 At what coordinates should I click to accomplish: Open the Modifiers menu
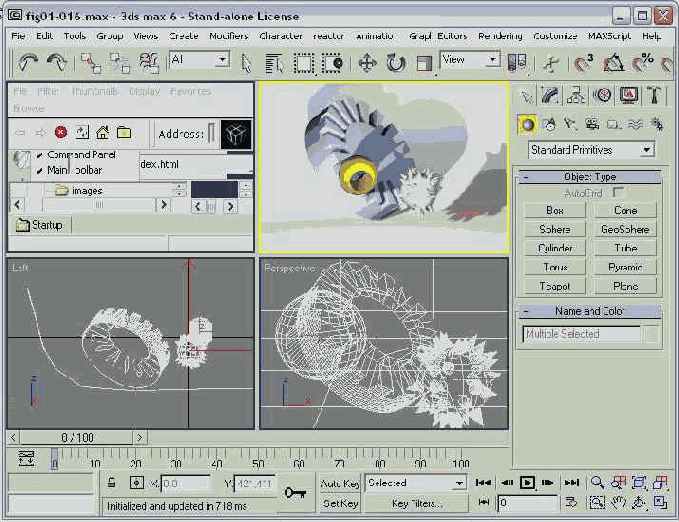click(229, 36)
